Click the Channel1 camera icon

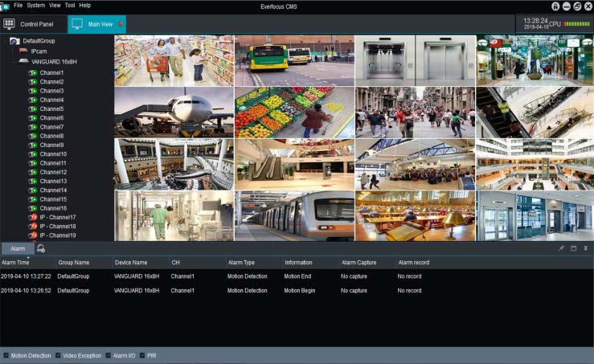(33, 73)
